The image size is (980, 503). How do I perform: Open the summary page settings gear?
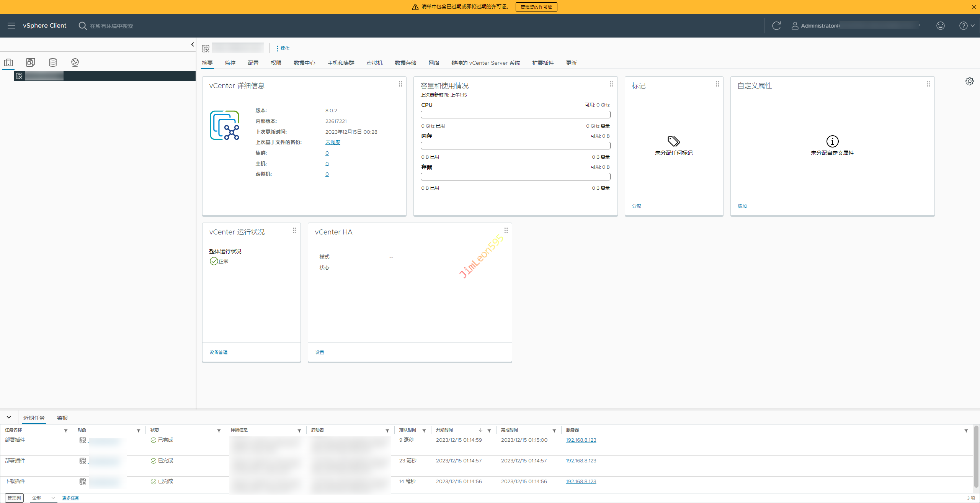pos(969,81)
